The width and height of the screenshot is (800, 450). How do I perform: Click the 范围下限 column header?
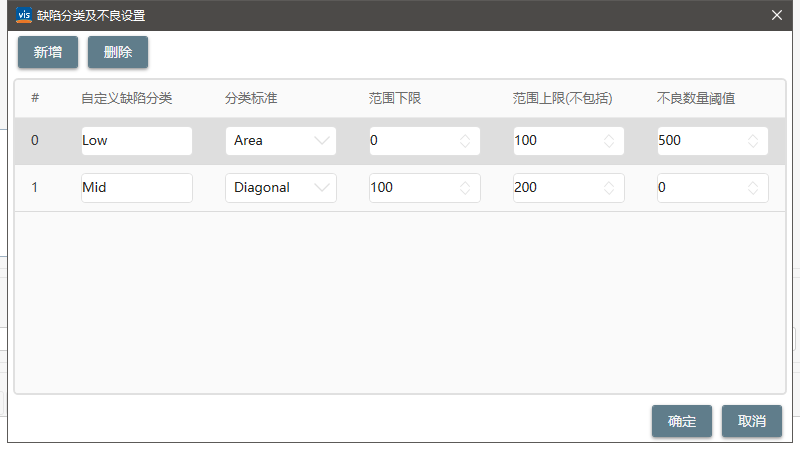(x=395, y=98)
